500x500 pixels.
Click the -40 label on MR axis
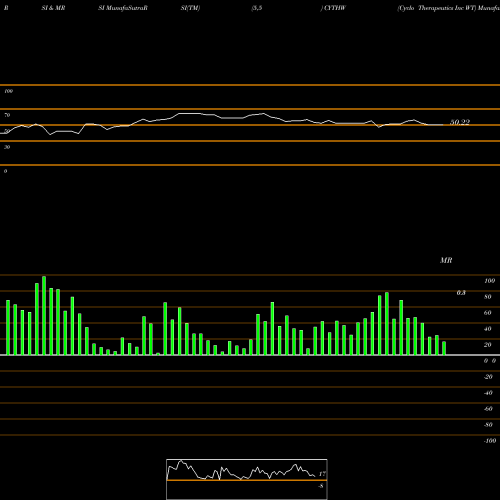coord(488,393)
